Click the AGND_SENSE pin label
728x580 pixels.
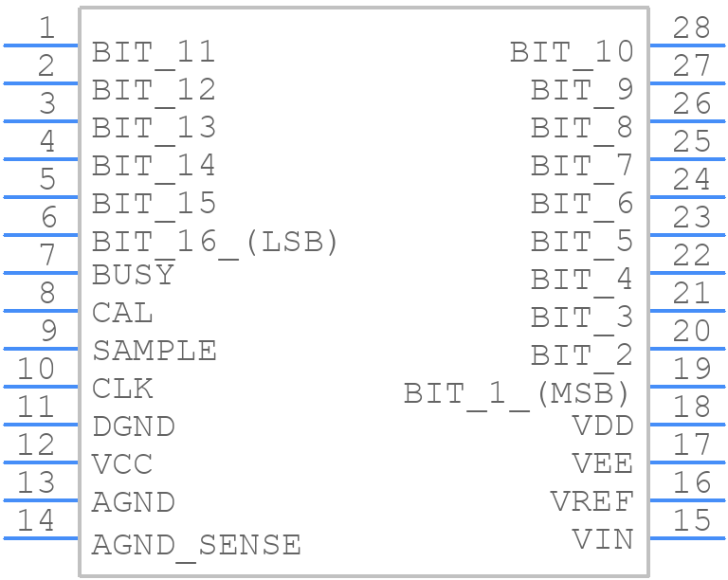coord(196,545)
